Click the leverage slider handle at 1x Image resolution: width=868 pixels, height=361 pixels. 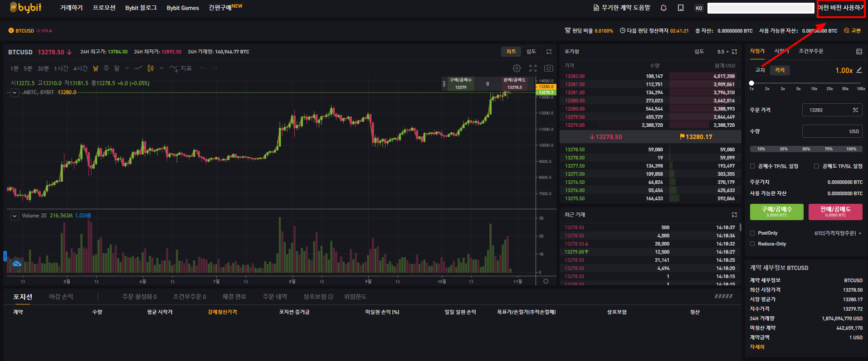click(751, 83)
